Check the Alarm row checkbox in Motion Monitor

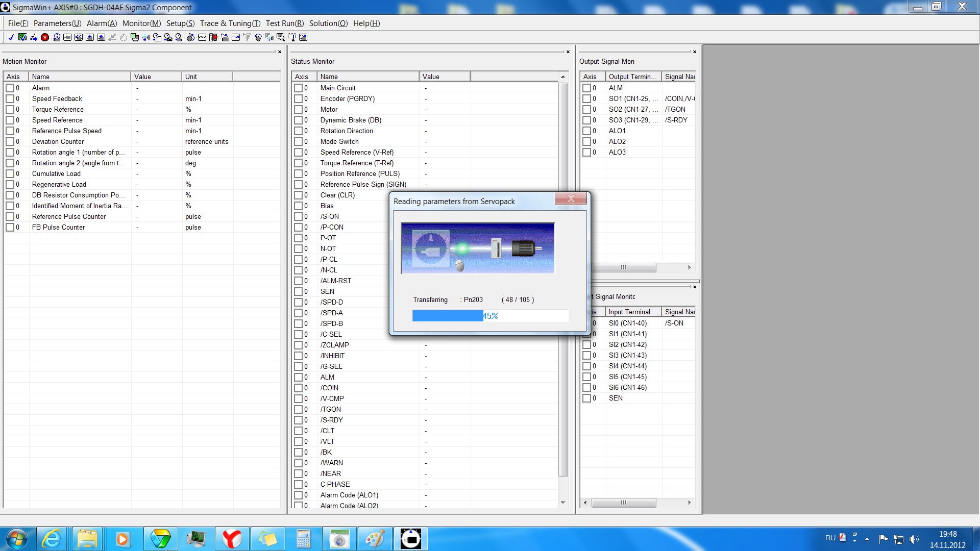point(10,88)
